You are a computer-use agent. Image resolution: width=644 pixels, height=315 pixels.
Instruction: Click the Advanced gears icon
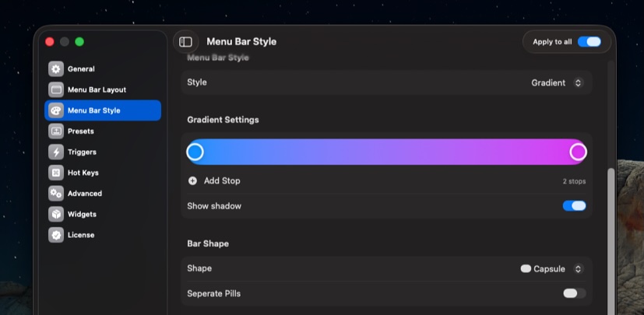click(x=56, y=194)
